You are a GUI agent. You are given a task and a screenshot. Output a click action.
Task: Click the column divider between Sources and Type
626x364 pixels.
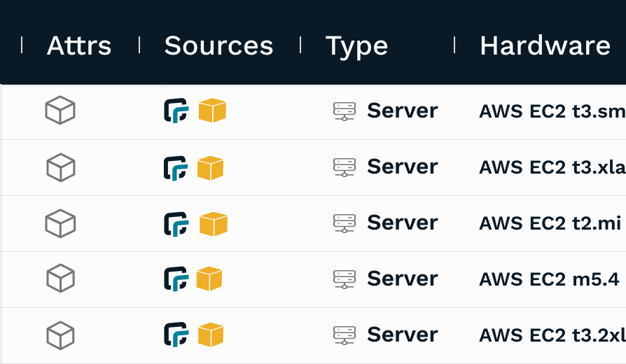pos(300,45)
